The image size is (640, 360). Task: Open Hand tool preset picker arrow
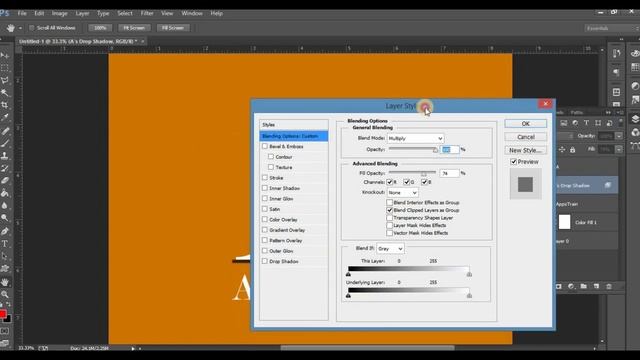click(x=20, y=28)
